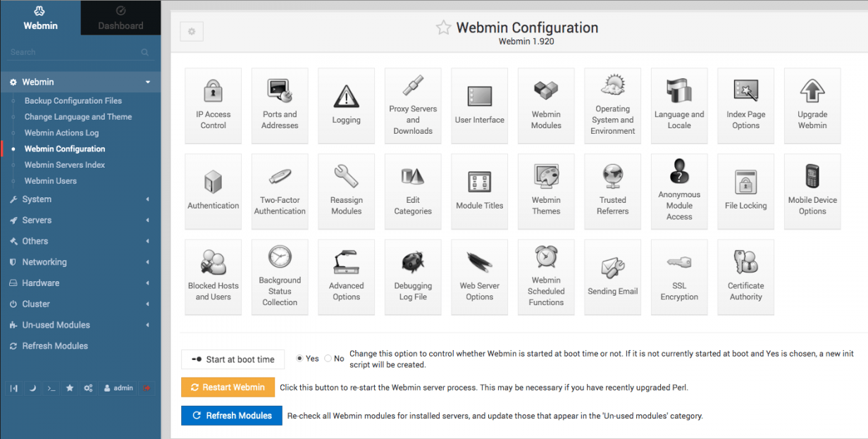This screenshot has width=868, height=439.
Task: Click the blue Refresh Modules button
Action: 232,416
